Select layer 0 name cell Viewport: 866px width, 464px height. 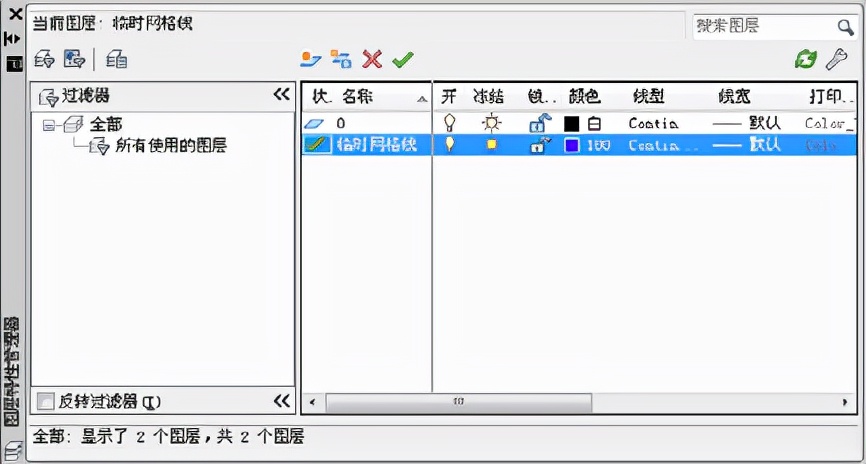pos(341,123)
